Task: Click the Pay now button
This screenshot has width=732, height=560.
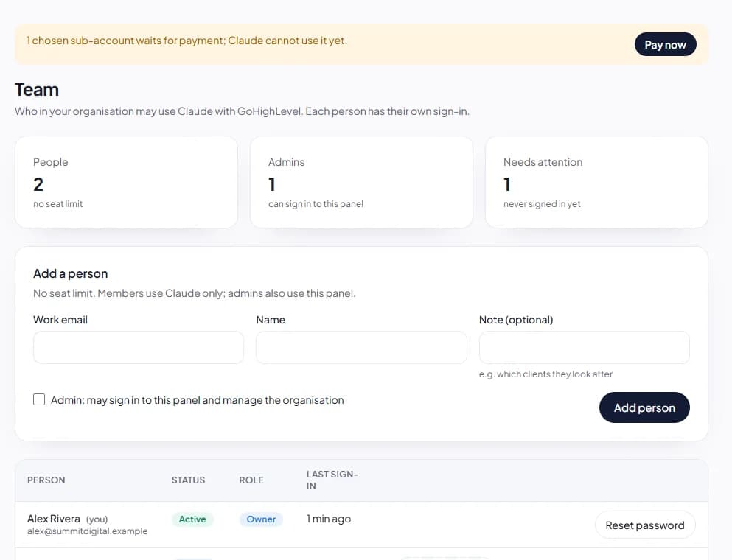Action: 665,44
